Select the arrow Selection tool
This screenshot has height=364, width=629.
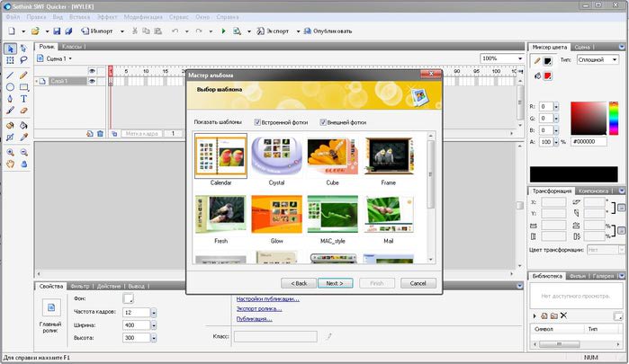(11, 49)
